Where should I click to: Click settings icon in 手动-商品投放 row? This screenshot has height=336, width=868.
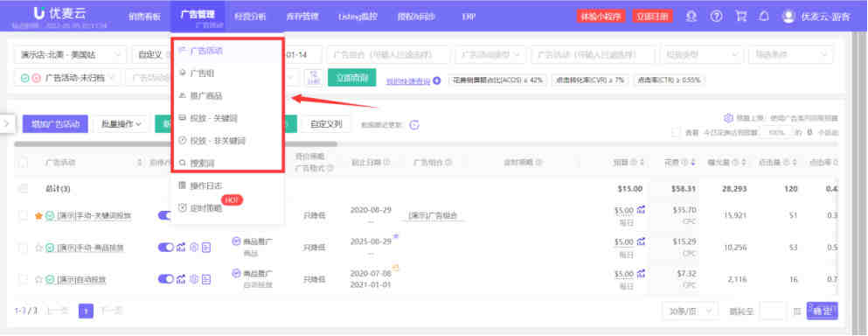194,248
